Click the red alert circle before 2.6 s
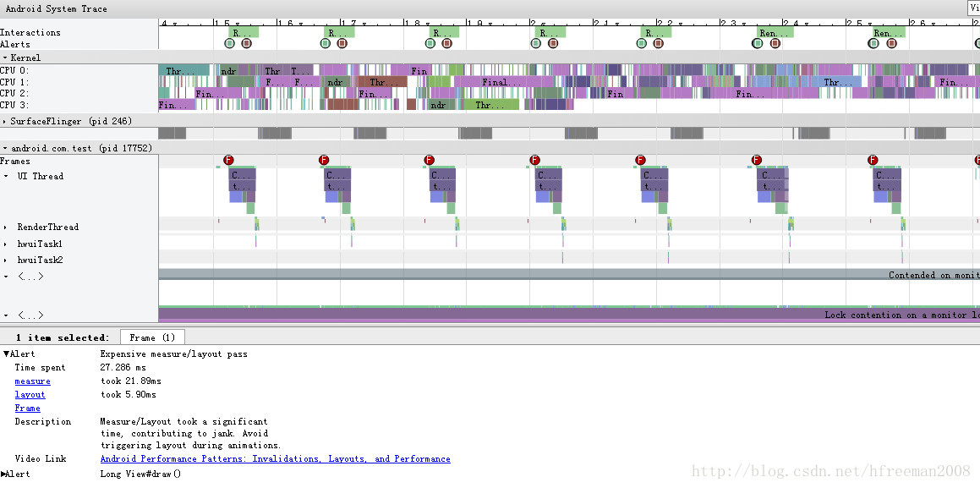This screenshot has height=488, width=980. click(891, 43)
